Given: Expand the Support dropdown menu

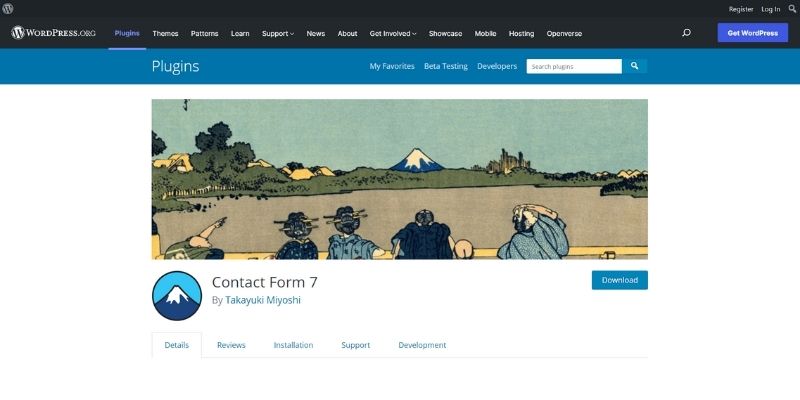Looking at the screenshot, I should (278, 34).
